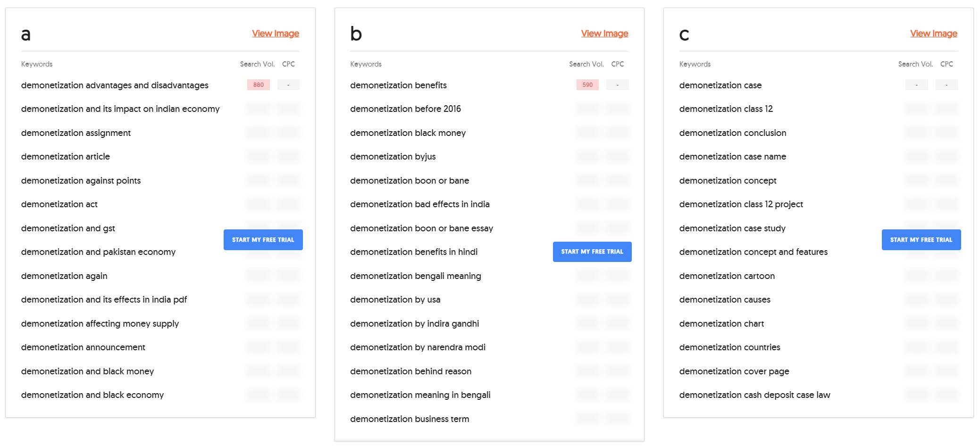
Task: Click START MY FREE TRIAL in panel a
Action: click(263, 239)
